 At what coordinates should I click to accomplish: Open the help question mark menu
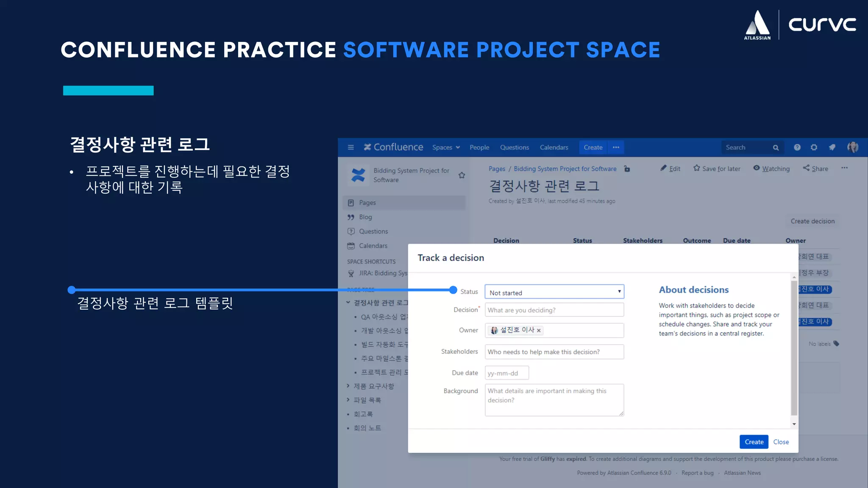[797, 147]
